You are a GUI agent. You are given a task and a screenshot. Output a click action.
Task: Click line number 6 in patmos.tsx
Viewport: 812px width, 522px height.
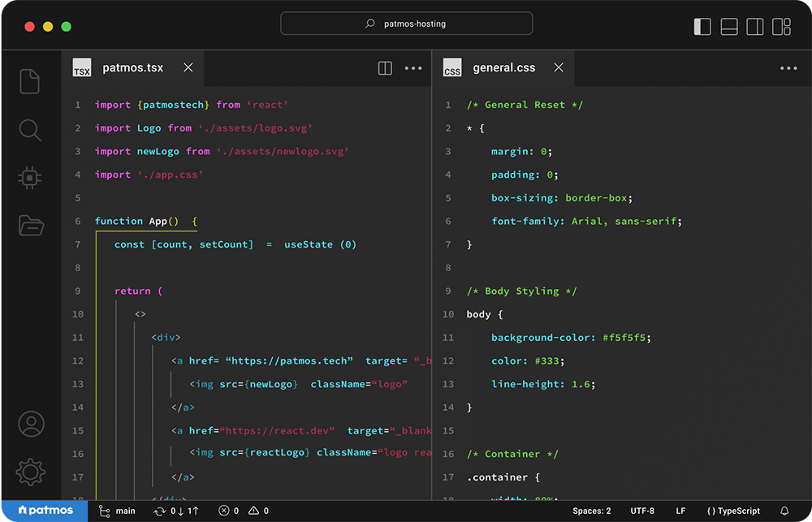pos(78,221)
